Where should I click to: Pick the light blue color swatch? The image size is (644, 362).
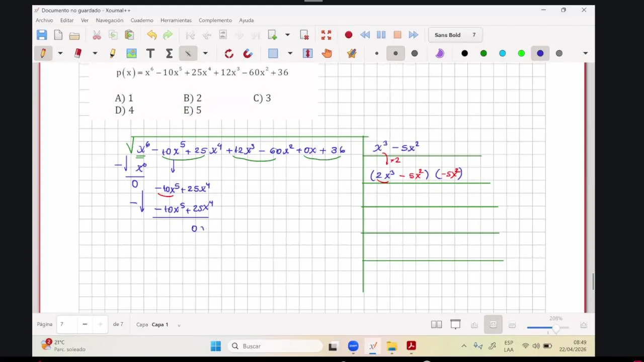(502, 53)
